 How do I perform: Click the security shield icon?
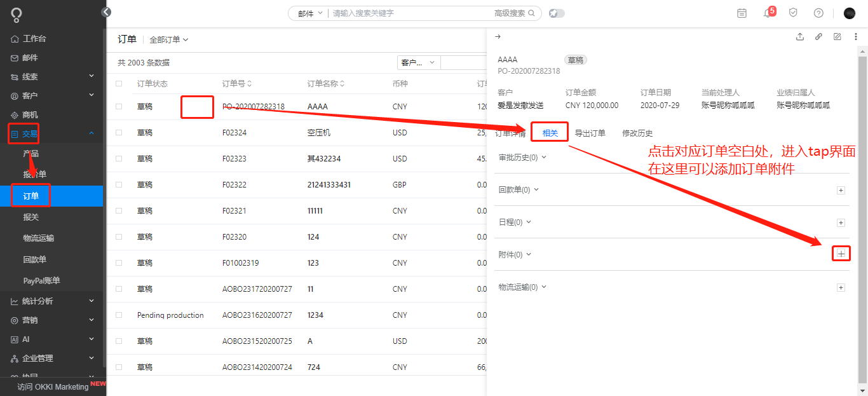[x=793, y=13]
